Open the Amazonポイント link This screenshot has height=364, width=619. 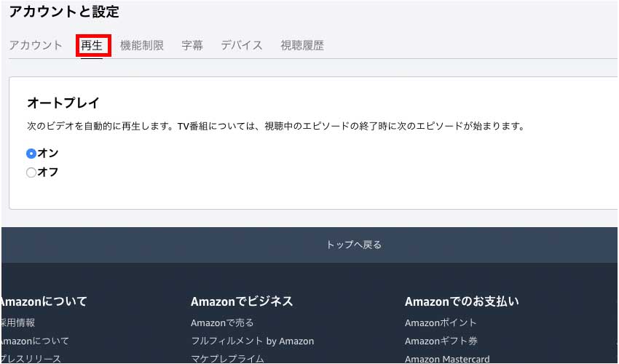click(441, 323)
